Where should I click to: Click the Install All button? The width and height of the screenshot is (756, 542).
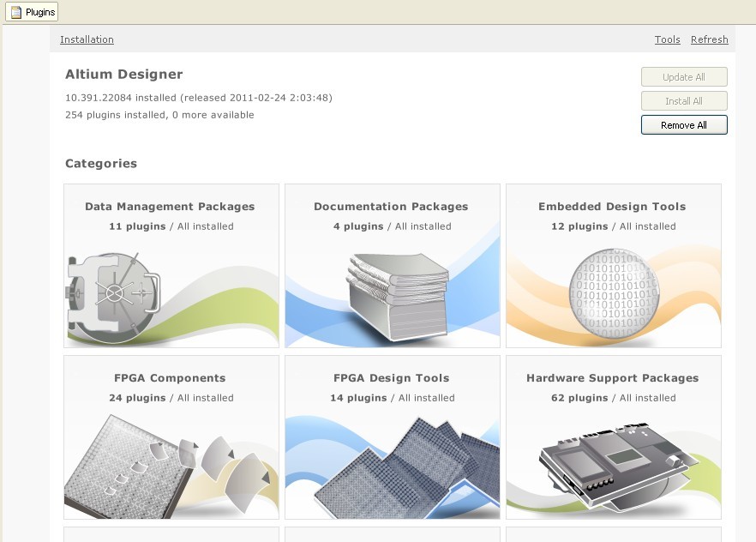tap(684, 101)
